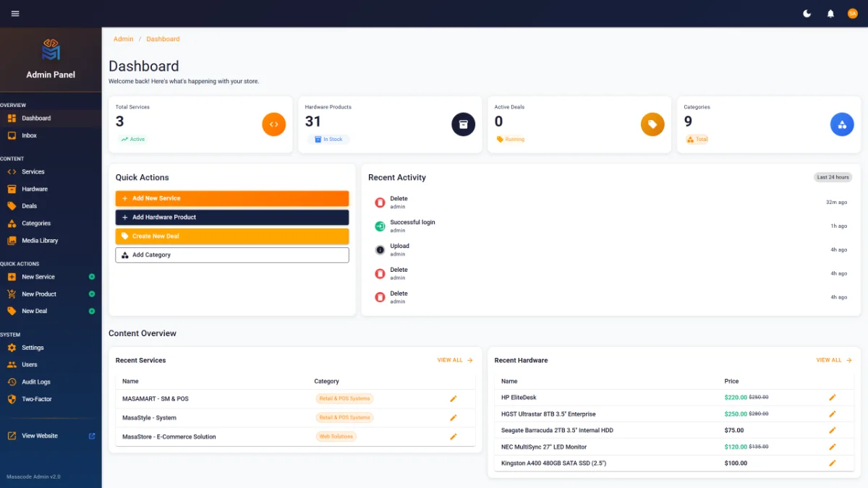This screenshot has height=488, width=868.
Task: Click the Active Deals tag icon
Action: click(652, 124)
